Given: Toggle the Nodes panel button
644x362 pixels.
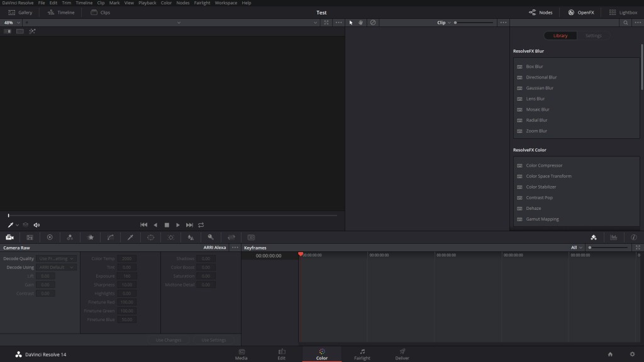Looking at the screenshot, I should point(540,12).
